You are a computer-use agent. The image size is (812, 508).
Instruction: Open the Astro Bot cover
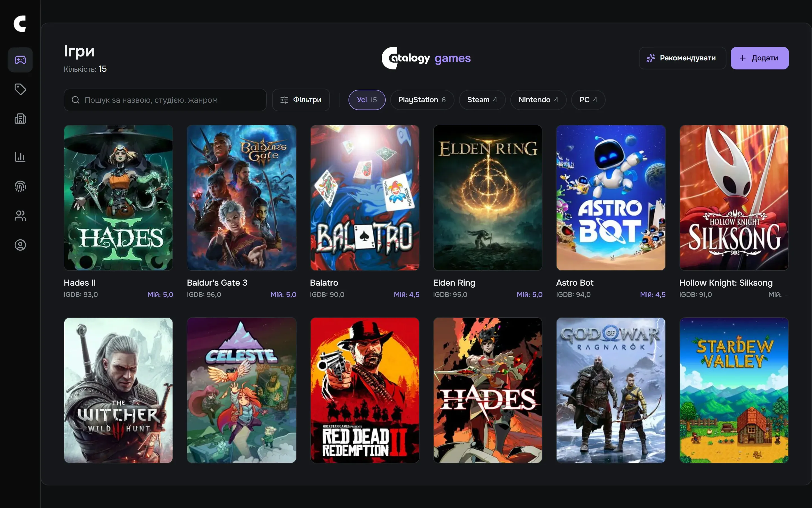tap(611, 198)
